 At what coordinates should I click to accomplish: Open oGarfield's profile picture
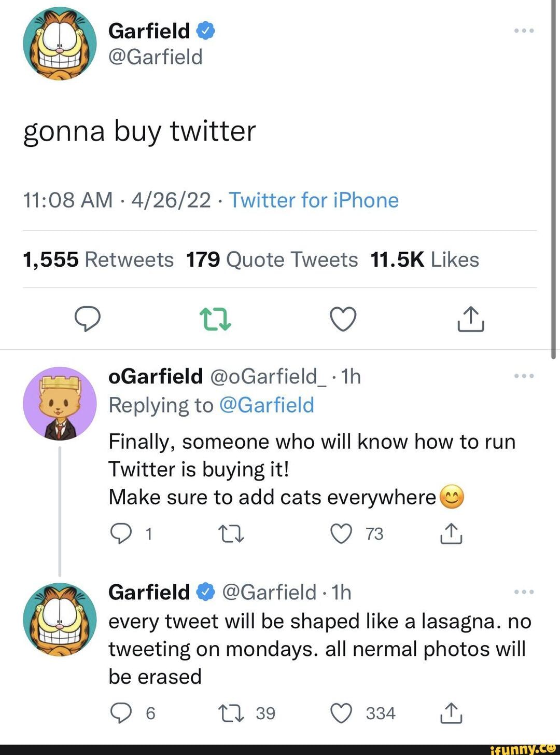click(x=60, y=404)
